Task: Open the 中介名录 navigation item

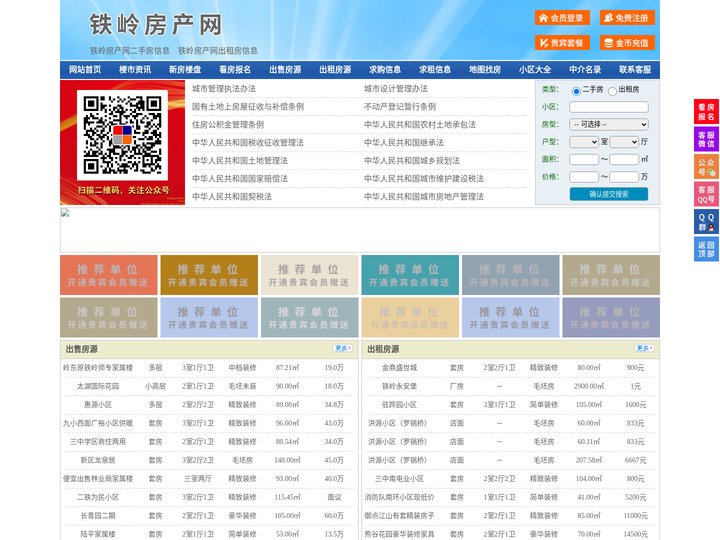Action: point(585,70)
